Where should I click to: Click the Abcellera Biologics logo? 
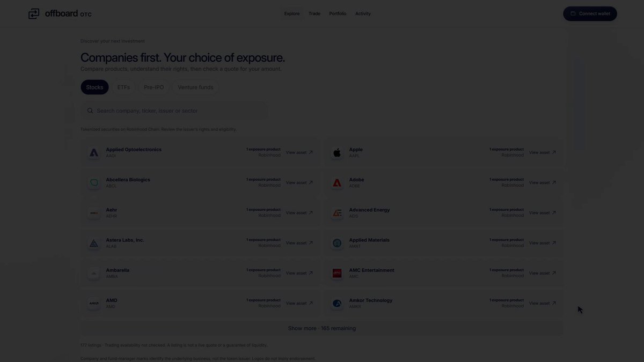click(94, 183)
